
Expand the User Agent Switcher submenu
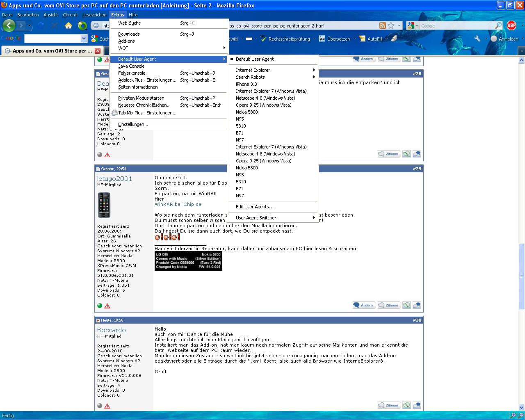click(x=273, y=218)
